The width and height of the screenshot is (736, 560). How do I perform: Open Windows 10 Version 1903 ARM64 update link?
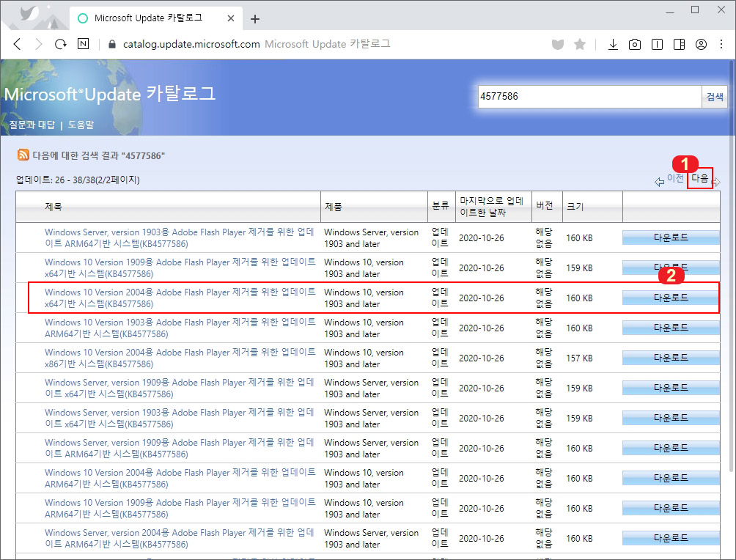coord(180,328)
